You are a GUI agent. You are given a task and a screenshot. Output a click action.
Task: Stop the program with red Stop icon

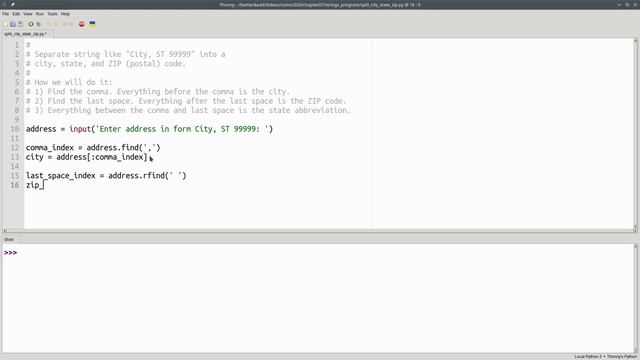[82, 24]
